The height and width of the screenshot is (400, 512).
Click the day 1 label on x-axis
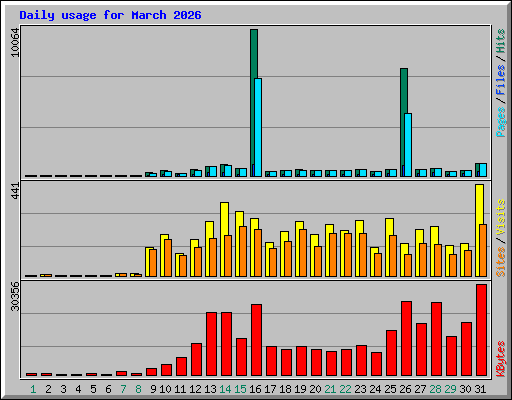click(x=33, y=389)
